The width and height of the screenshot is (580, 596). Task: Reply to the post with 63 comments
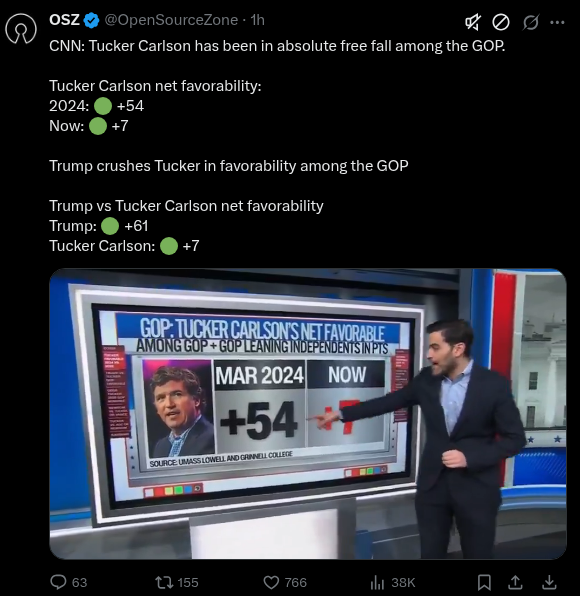(x=58, y=582)
